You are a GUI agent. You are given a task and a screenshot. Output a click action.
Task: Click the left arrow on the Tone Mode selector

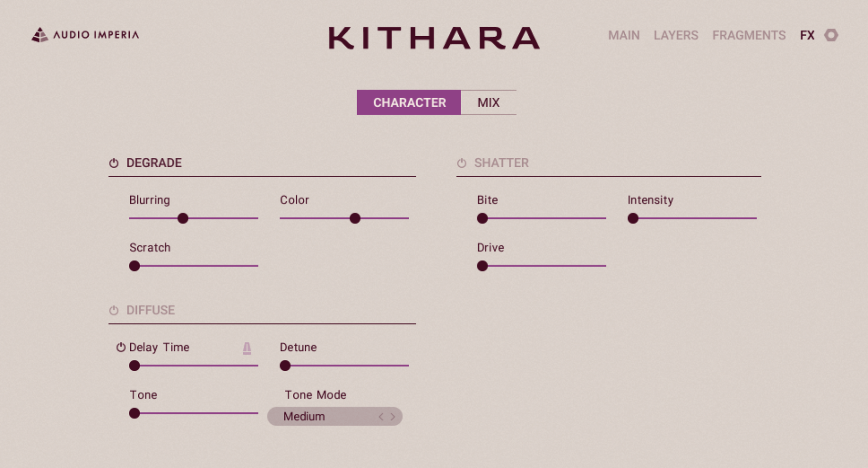coord(382,416)
